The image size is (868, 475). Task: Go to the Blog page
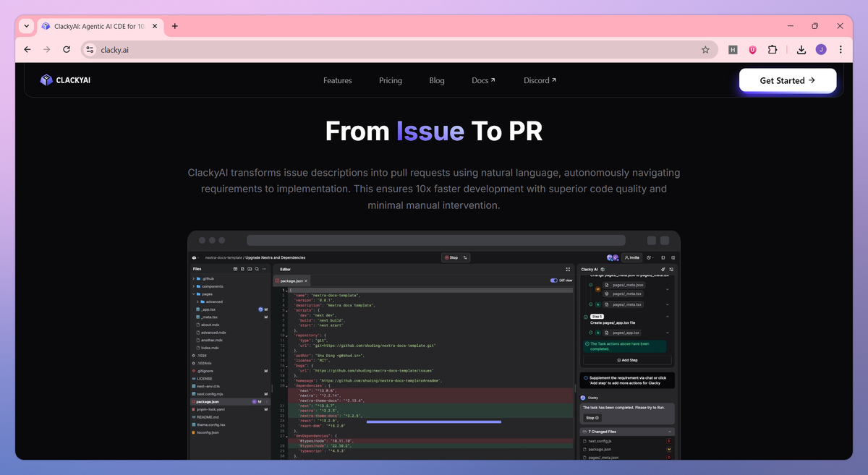[x=437, y=80]
